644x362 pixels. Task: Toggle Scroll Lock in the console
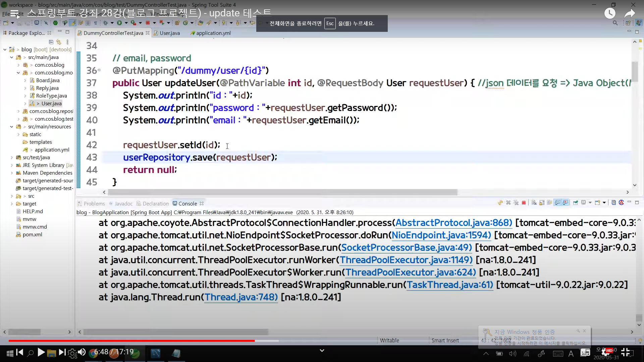point(542,203)
